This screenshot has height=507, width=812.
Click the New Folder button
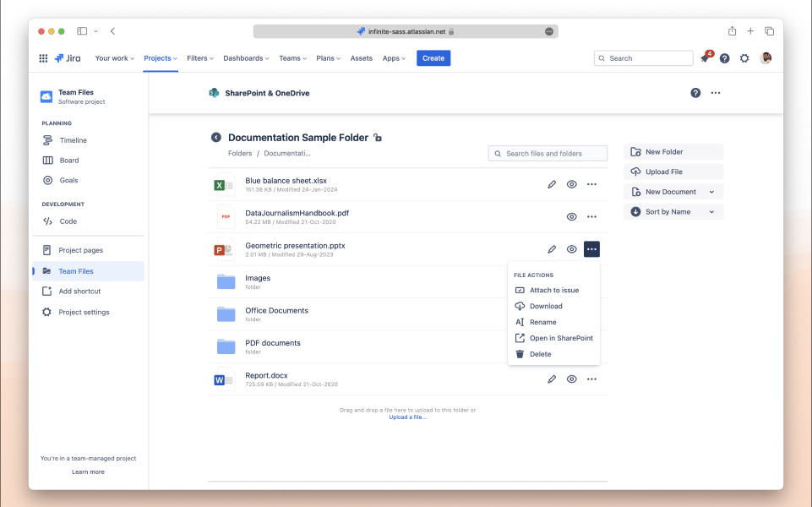(x=673, y=152)
